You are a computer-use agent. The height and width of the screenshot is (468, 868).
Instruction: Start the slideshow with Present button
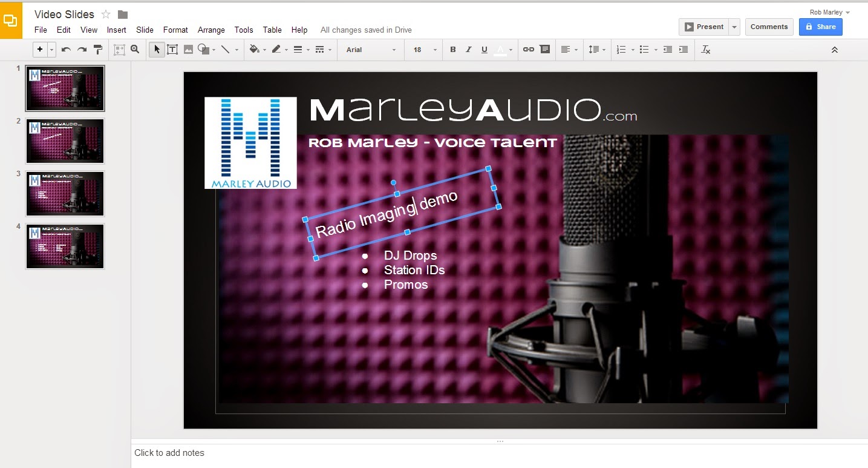[x=704, y=27]
